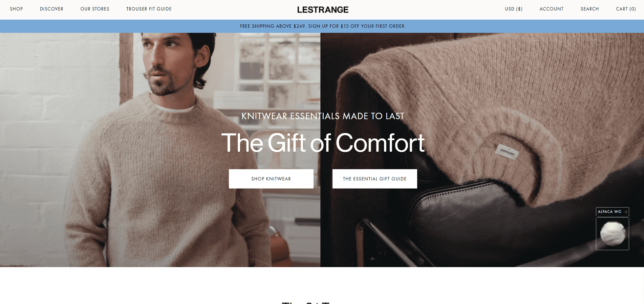Viewport: 644px width, 304px height.
Task: Click SHOP KNITWEAR button
Action: [x=271, y=179]
